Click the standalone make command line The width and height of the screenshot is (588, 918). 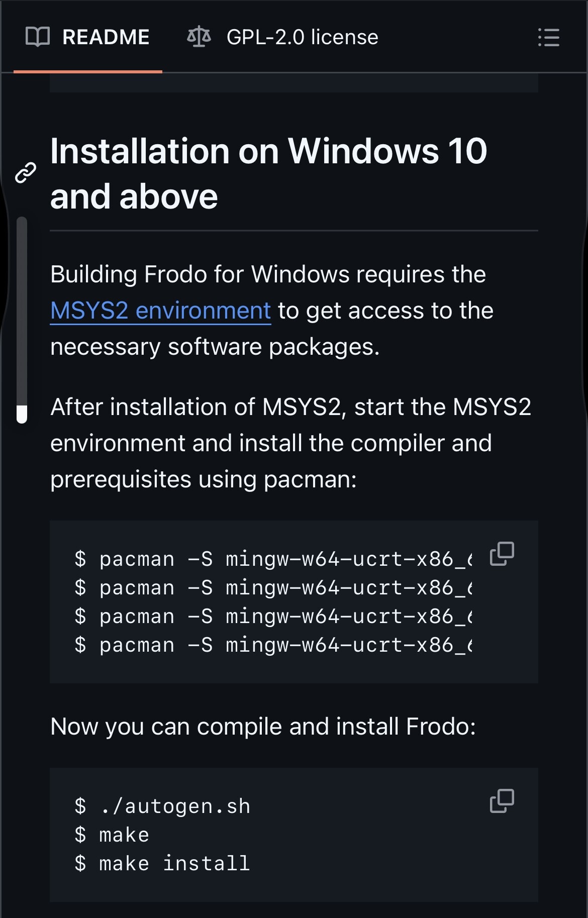click(x=112, y=835)
